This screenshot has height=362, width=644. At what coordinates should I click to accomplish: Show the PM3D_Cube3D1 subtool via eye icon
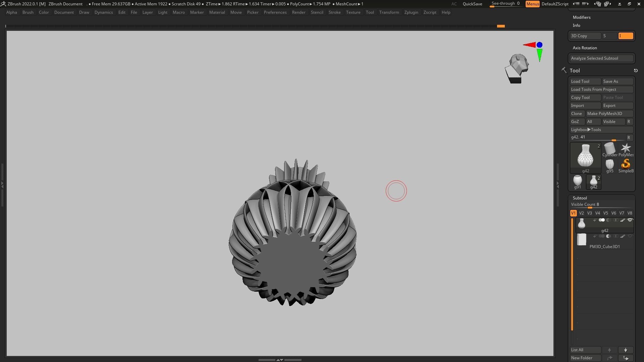(x=630, y=236)
